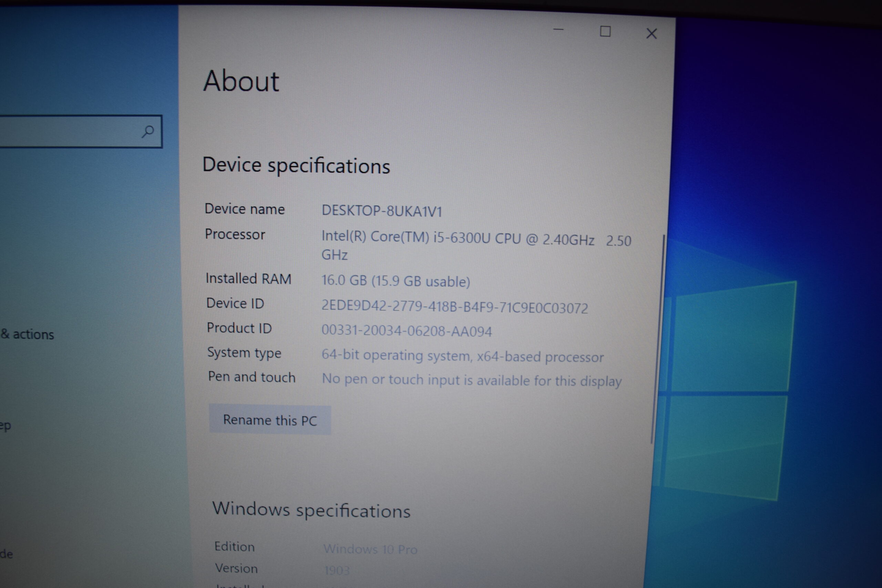Click the Edition value Windows 10 Pro
The image size is (882, 588).
(x=370, y=549)
